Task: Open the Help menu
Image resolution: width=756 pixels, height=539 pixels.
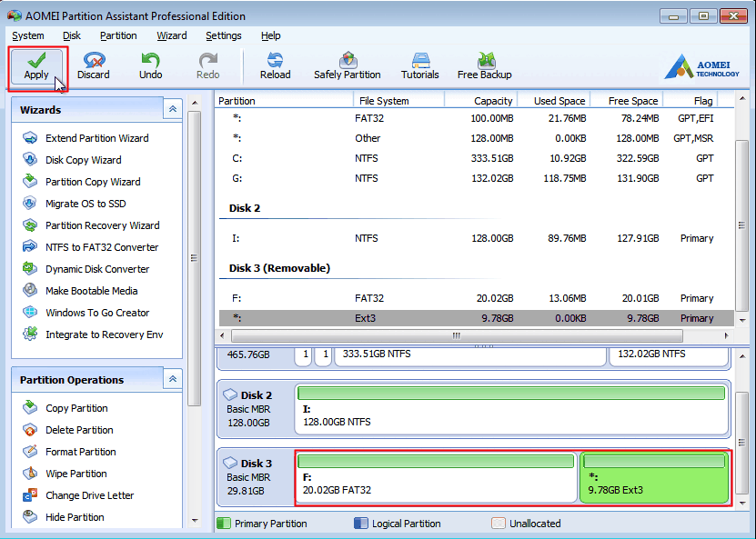Action: point(270,35)
